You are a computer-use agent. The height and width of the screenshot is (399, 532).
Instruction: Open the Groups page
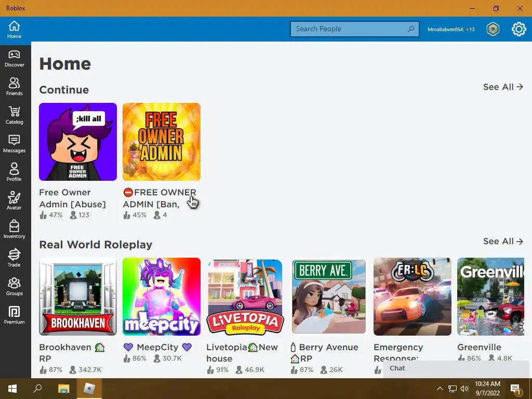click(14, 287)
